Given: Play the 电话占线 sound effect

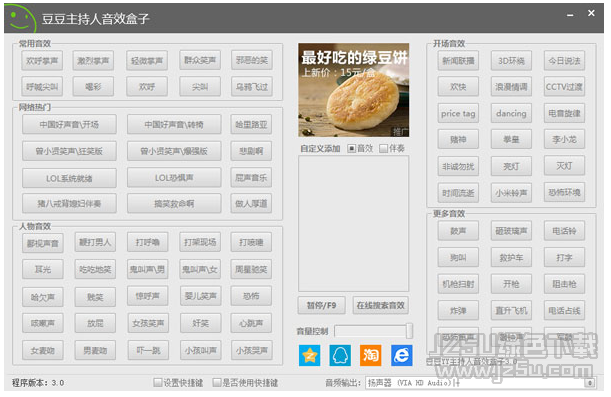Looking at the screenshot, I should pos(564,311).
